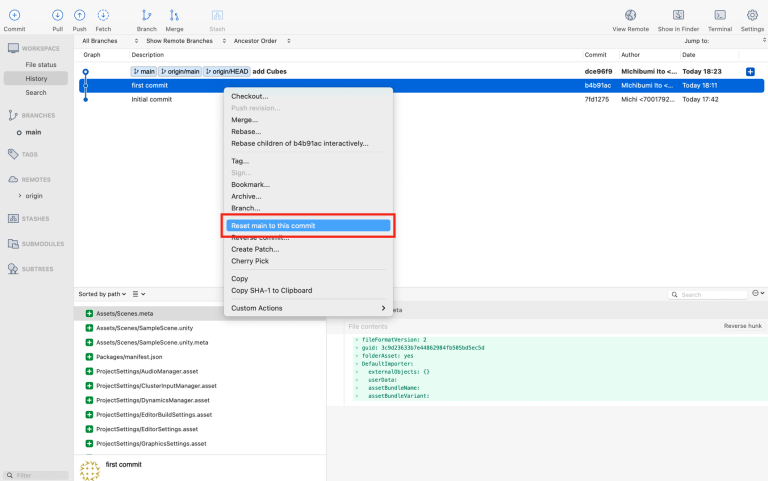Expand the origin remote in sidebar
This screenshot has width=768, height=481.
[x=20, y=195]
